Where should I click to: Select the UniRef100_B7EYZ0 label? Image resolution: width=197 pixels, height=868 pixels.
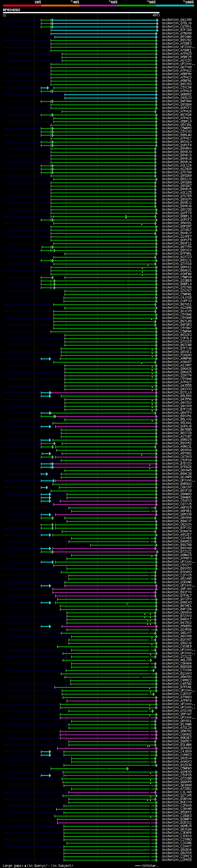click(177, 464)
